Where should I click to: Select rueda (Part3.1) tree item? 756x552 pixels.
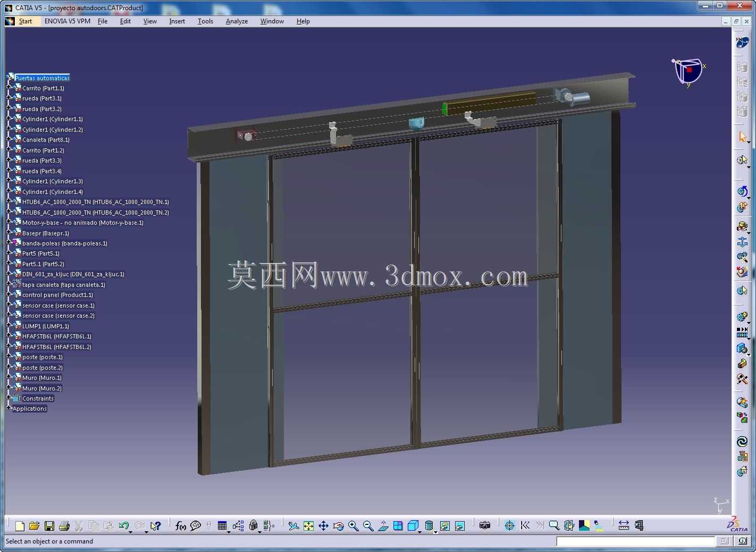coord(41,98)
